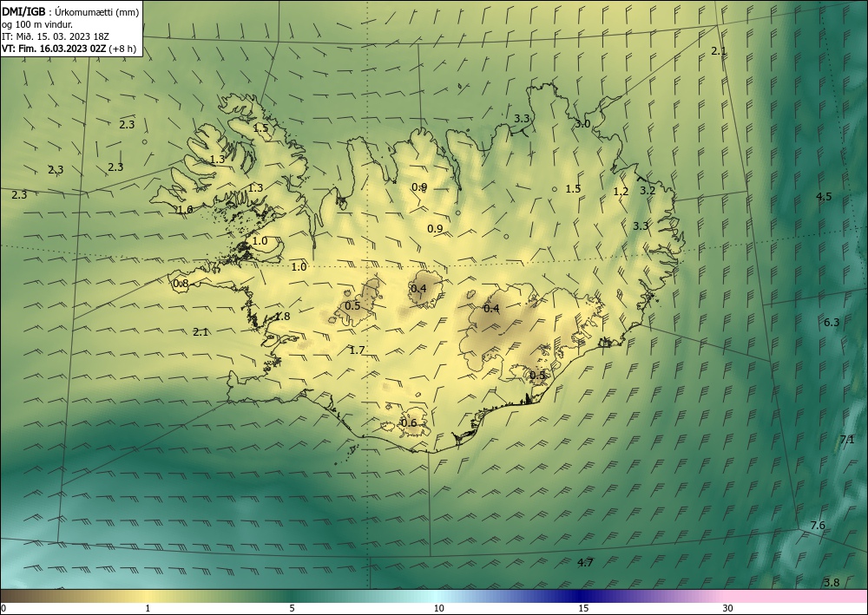The width and height of the screenshot is (868, 615).
Task: Click the 0.6 value on the southern glacier
Action: pyautogui.click(x=409, y=423)
